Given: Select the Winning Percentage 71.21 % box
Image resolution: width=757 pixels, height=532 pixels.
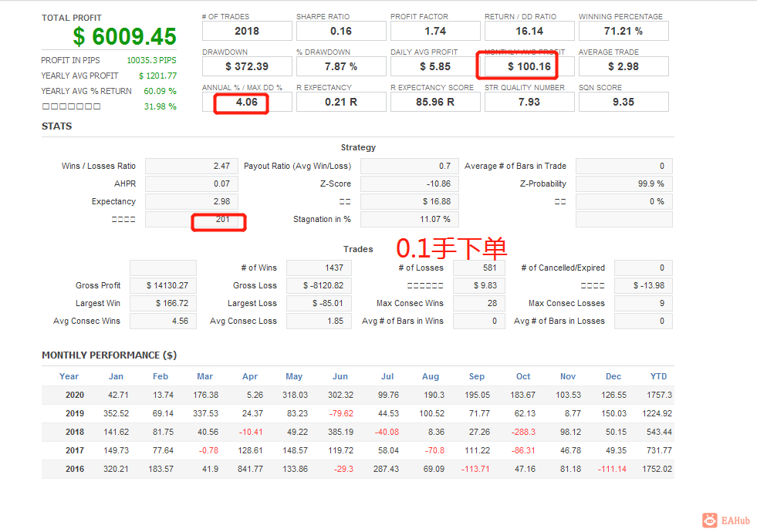Looking at the screenshot, I should pyautogui.click(x=624, y=32).
